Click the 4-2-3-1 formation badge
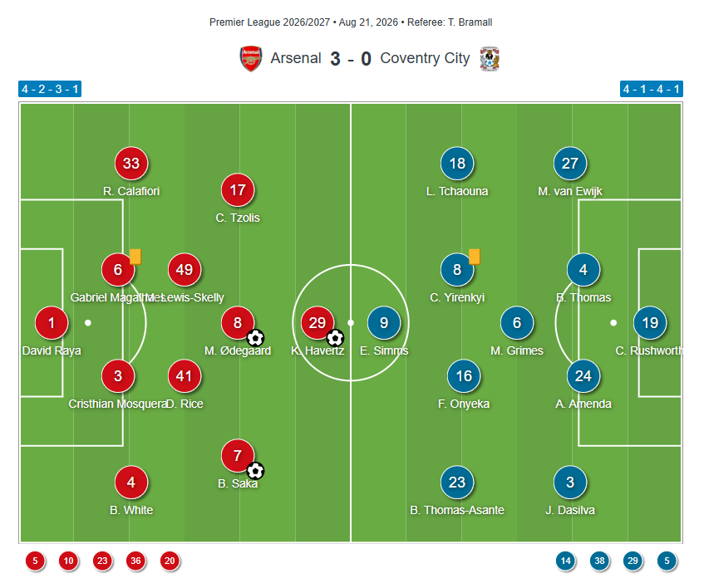 coord(50,89)
